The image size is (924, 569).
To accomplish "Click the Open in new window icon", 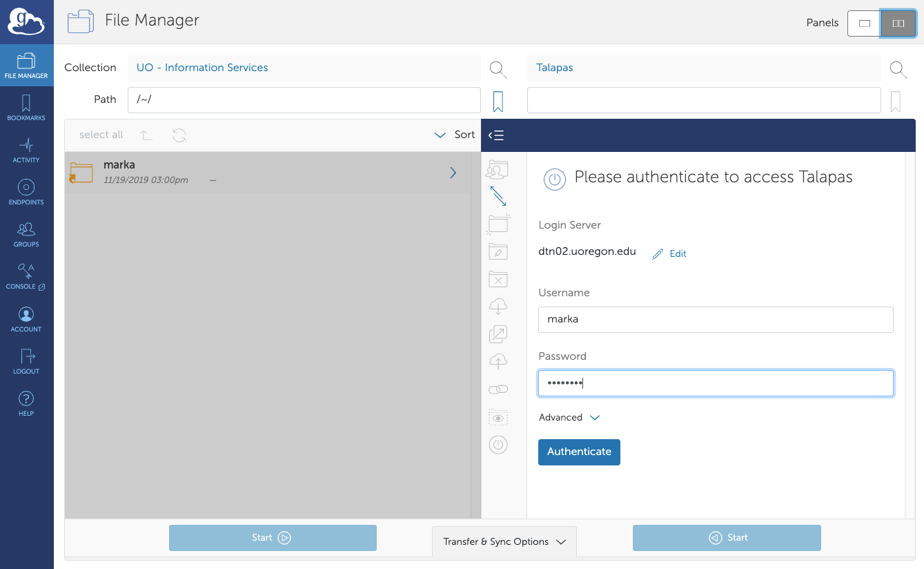I will tap(498, 334).
